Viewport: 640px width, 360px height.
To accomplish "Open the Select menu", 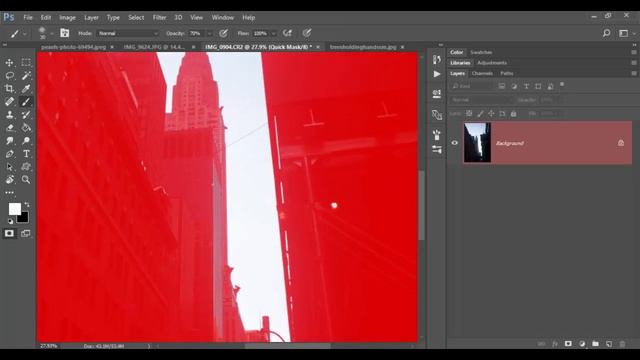I will [x=136, y=18].
